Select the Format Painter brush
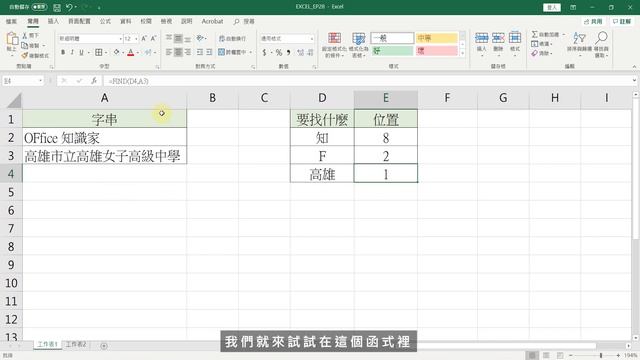Viewport: 640px width, 360px height. 25,55
